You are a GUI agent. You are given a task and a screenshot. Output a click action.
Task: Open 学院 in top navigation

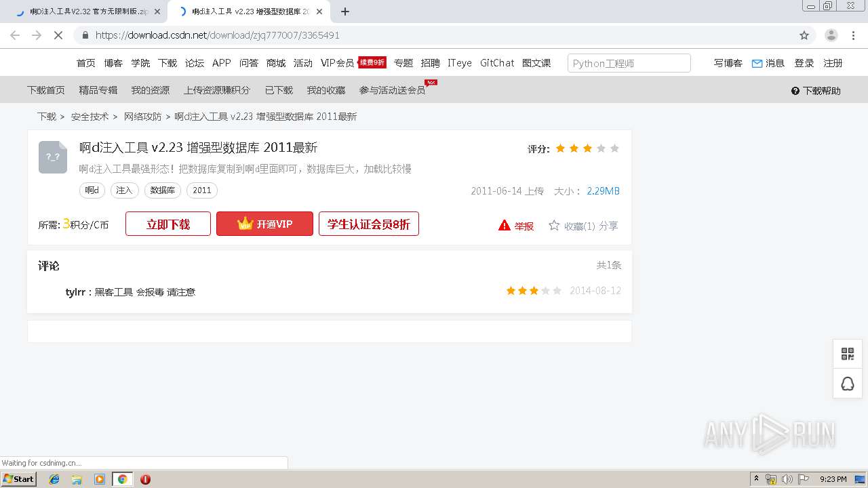(x=140, y=63)
